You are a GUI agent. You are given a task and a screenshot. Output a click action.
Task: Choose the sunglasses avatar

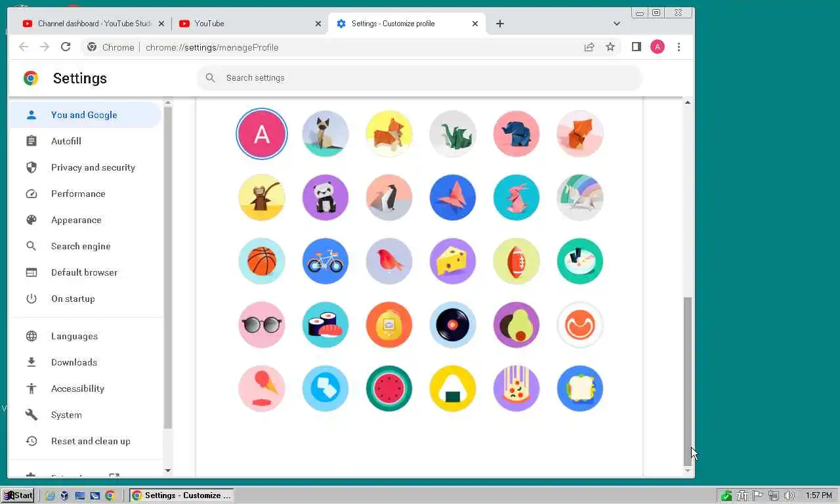262,325
